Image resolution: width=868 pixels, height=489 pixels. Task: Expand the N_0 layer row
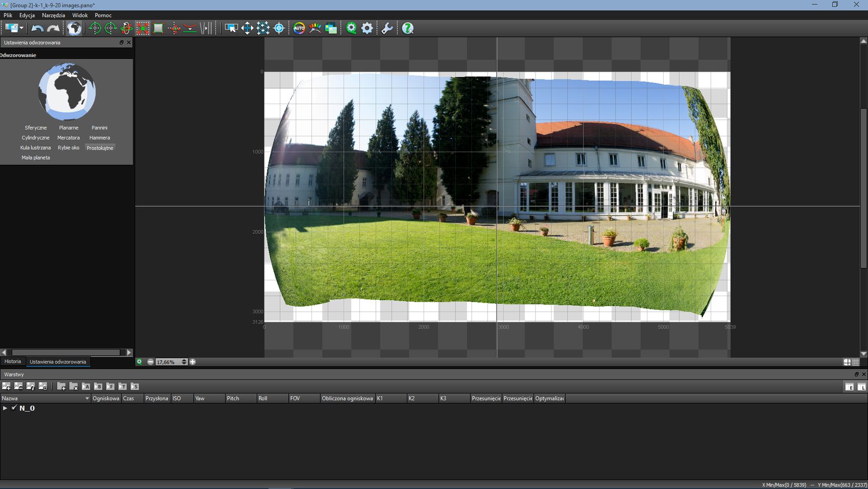[5, 408]
